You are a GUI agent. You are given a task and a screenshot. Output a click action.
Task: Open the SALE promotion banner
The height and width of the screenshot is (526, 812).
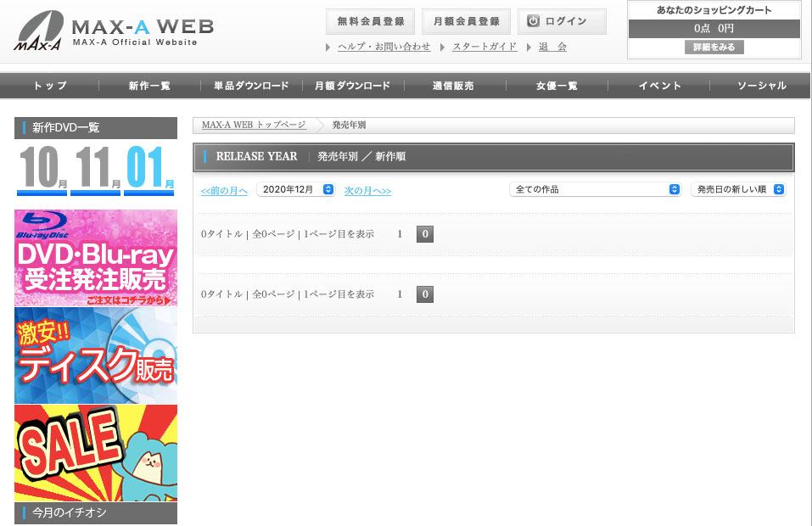(96, 454)
